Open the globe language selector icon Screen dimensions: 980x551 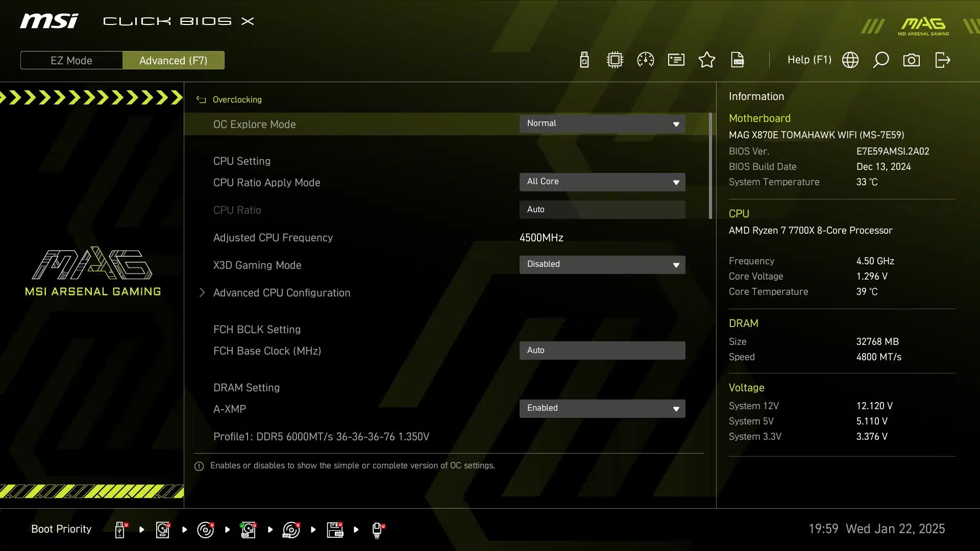coord(850,60)
